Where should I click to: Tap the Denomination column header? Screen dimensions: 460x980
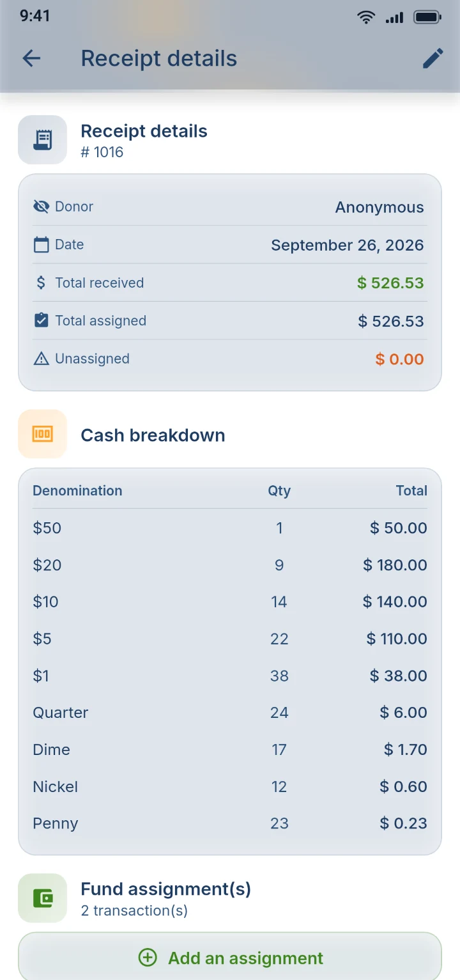[77, 491]
